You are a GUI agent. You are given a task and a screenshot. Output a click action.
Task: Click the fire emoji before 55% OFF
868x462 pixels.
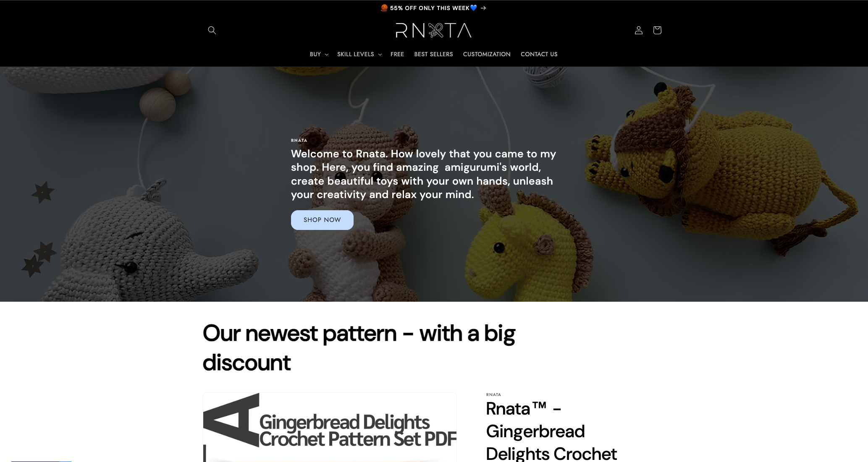point(384,8)
